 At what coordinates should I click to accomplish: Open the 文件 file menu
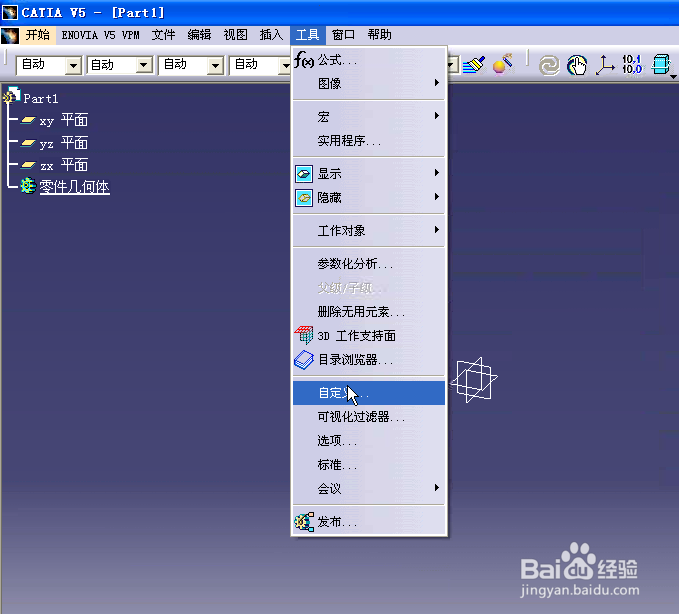163,35
